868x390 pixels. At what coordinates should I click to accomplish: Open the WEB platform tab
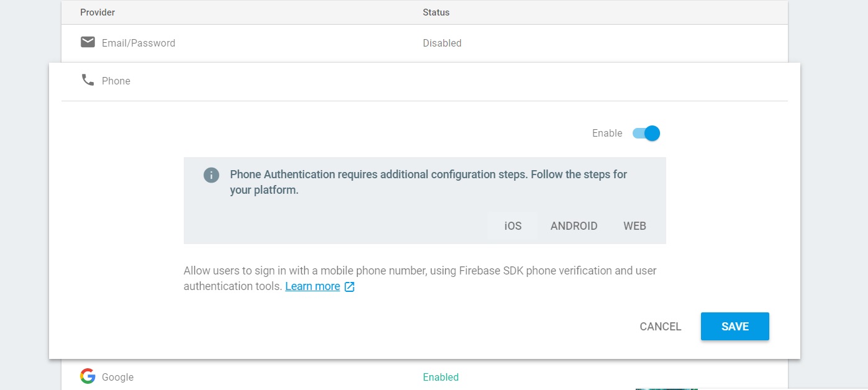click(635, 226)
